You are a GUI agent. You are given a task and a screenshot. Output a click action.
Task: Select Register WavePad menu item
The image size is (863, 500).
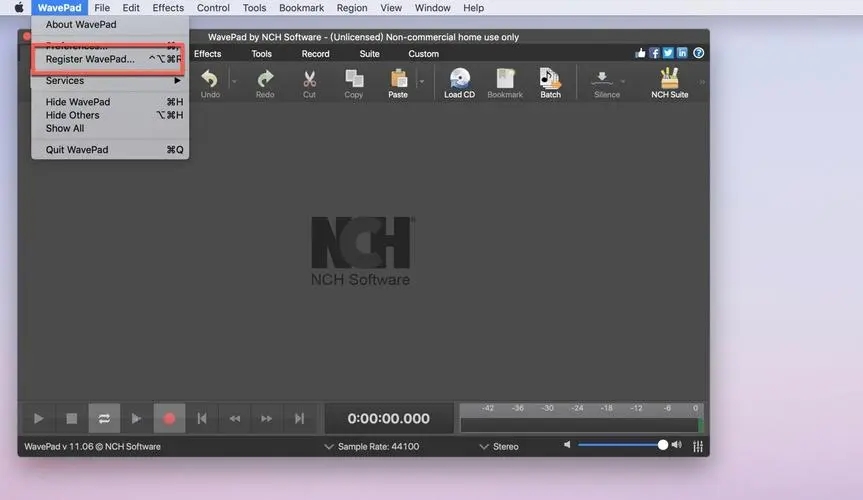point(90,59)
